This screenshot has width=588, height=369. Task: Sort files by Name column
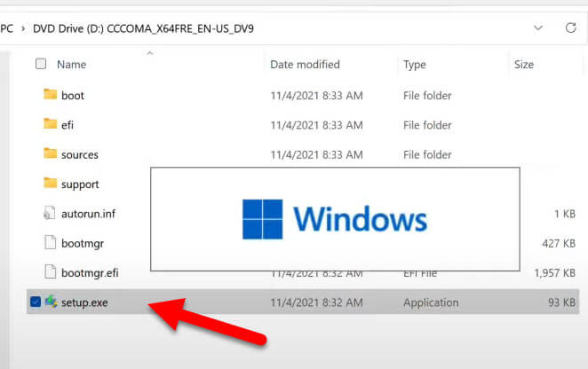coord(71,65)
